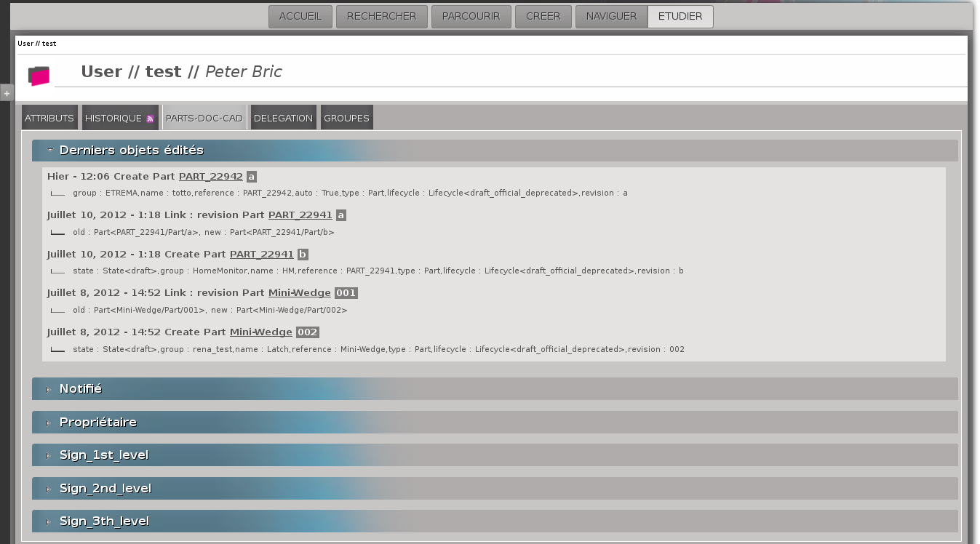Open the CREER menu
Viewport: 980px width, 544px height.
coord(543,17)
